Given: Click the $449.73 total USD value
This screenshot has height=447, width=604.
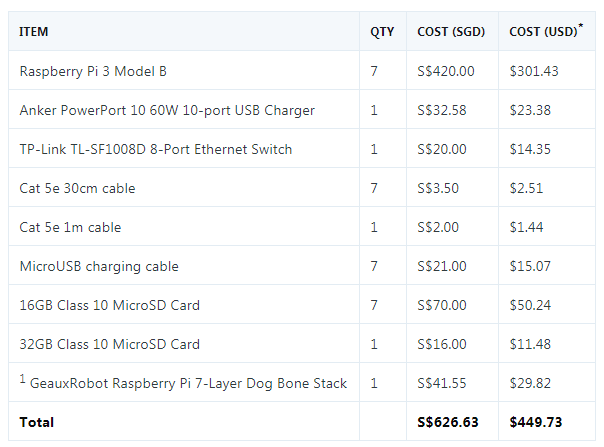Looking at the screenshot, I should [x=536, y=423].
